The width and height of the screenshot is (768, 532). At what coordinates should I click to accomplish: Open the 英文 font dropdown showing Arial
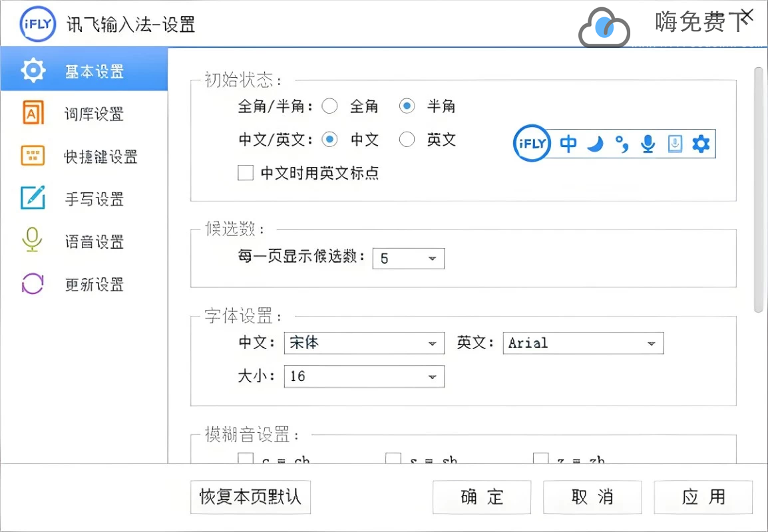point(583,343)
